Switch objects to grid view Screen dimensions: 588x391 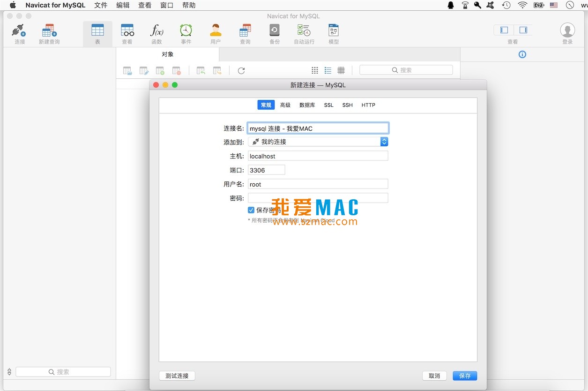point(314,70)
